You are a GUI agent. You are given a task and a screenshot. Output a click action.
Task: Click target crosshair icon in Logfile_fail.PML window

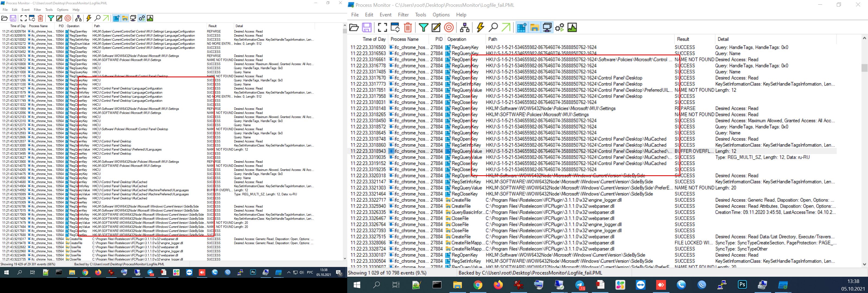coord(449,27)
